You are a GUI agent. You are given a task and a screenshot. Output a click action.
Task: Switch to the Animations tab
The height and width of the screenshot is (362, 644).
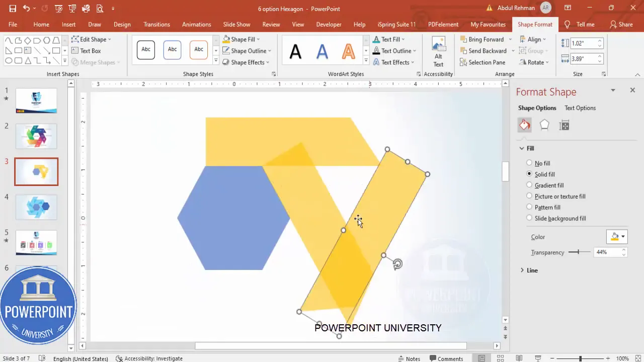[x=196, y=24]
